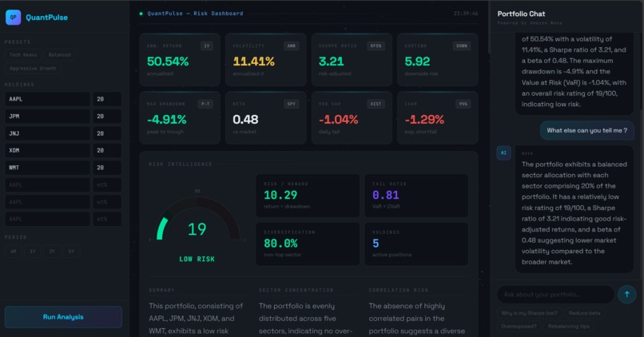The height and width of the screenshot is (337, 644).
Task: Click the Holdings 5 active positions tile
Action: (416, 244)
